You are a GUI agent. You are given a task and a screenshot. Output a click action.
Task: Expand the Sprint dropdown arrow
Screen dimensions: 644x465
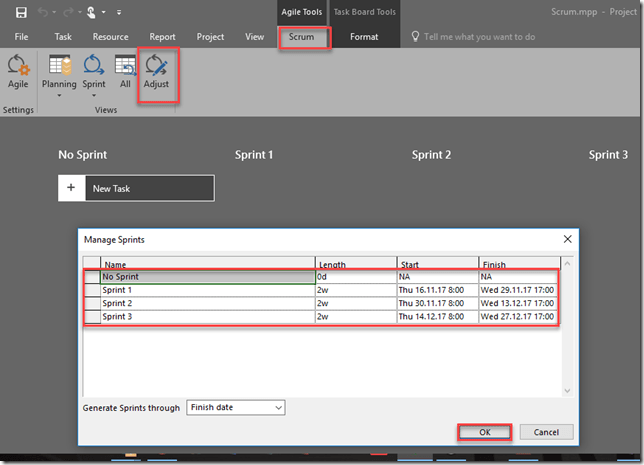[93, 97]
